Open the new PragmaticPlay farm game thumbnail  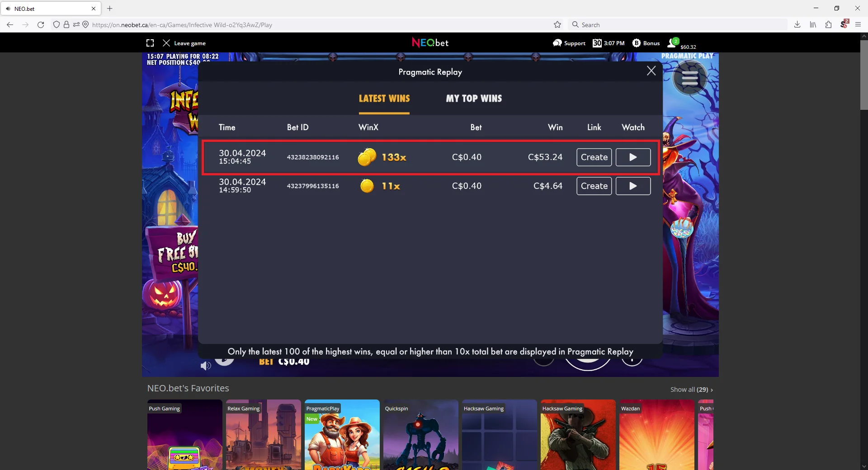click(342, 435)
